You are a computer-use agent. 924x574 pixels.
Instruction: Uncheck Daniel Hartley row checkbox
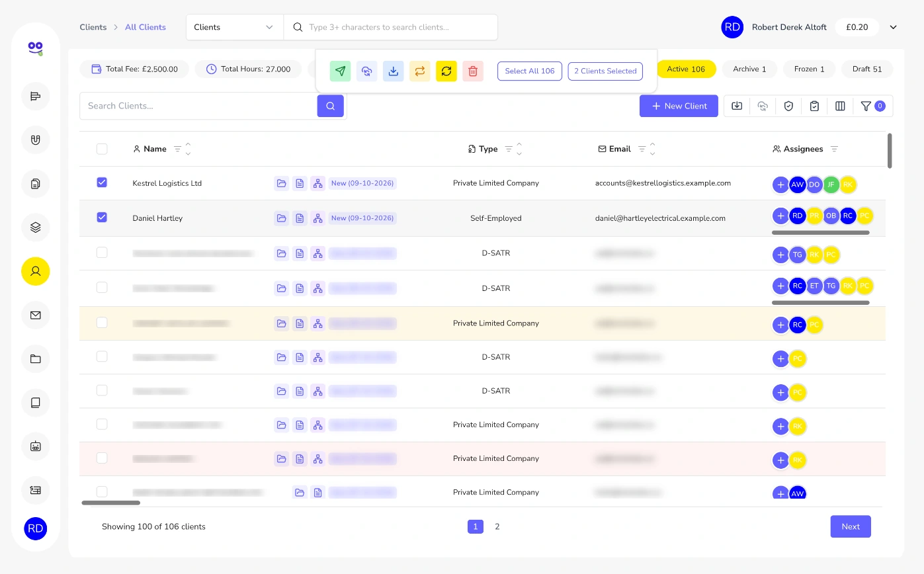coord(102,217)
